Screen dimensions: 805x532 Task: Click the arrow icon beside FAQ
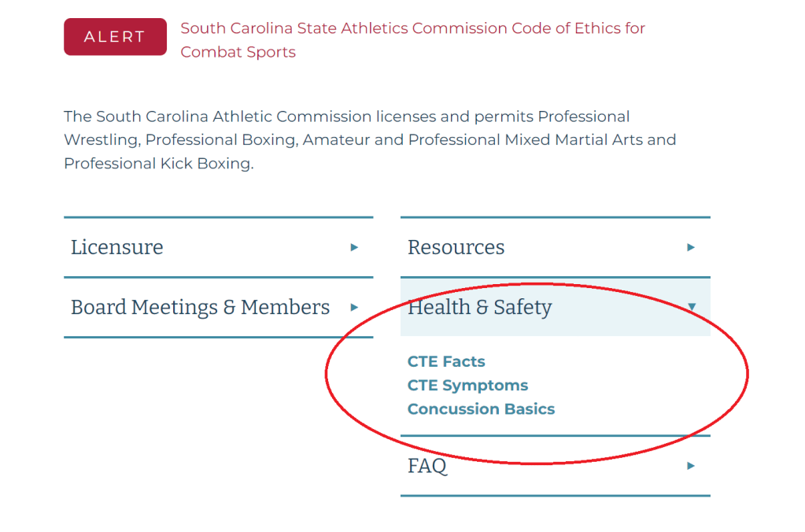click(691, 466)
